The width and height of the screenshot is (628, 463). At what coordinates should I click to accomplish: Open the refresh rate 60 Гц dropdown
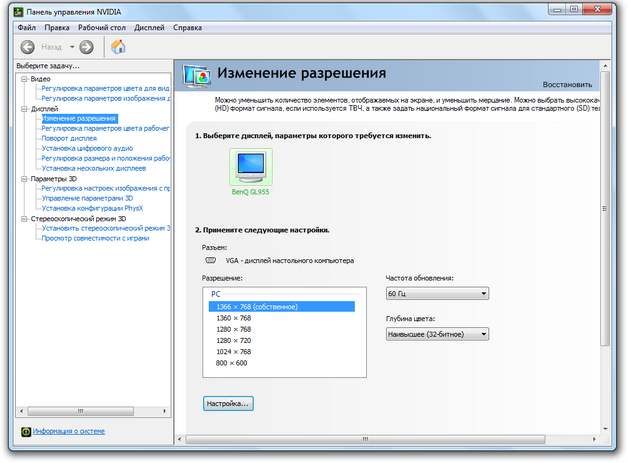[x=437, y=294]
